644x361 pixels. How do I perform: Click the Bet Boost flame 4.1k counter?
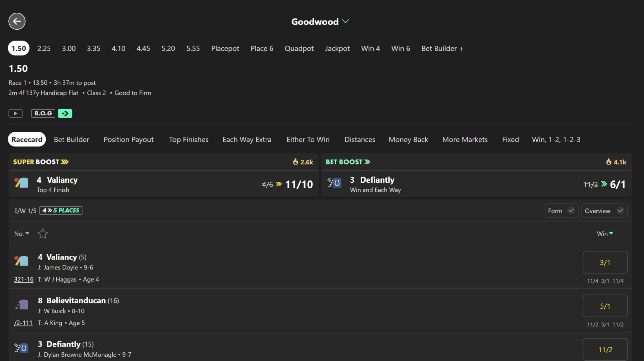point(616,162)
